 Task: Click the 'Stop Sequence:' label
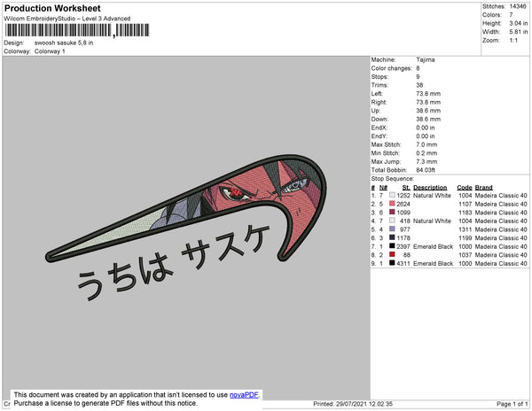(x=393, y=179)
